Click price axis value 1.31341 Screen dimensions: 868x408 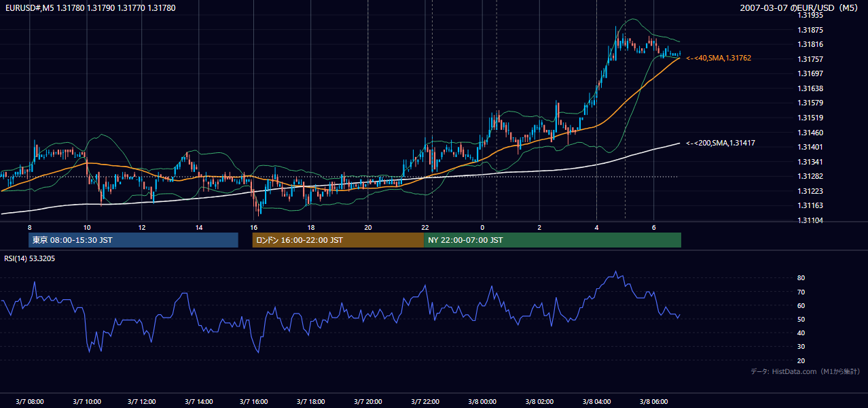tap(811, 162)
